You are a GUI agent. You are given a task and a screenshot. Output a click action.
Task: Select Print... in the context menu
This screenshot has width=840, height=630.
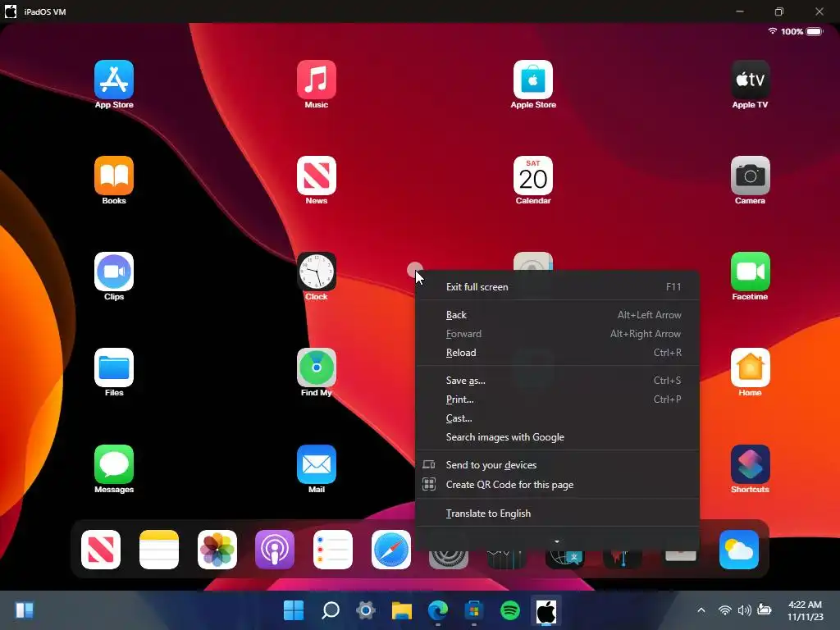pyautogui.click(x=557, y=399)
